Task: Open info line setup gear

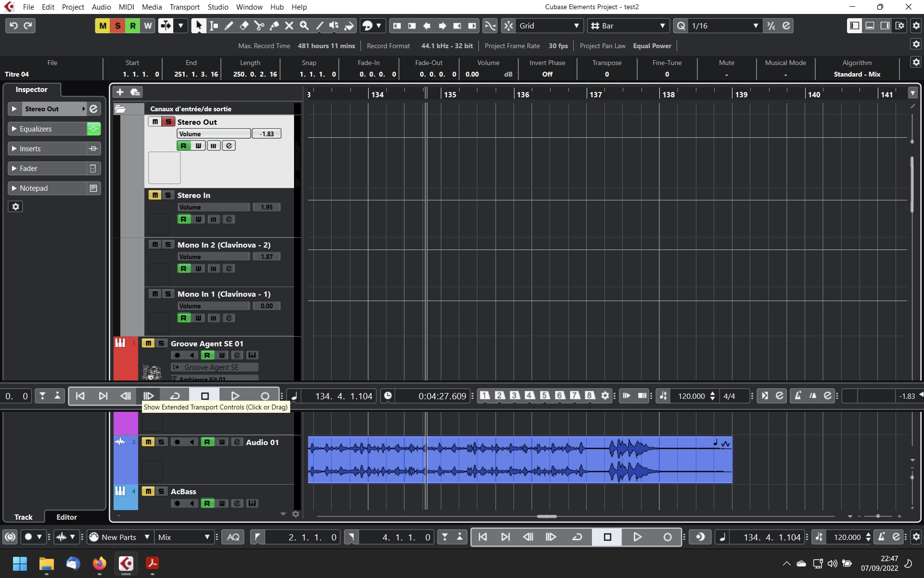Action: click(916, 62)
